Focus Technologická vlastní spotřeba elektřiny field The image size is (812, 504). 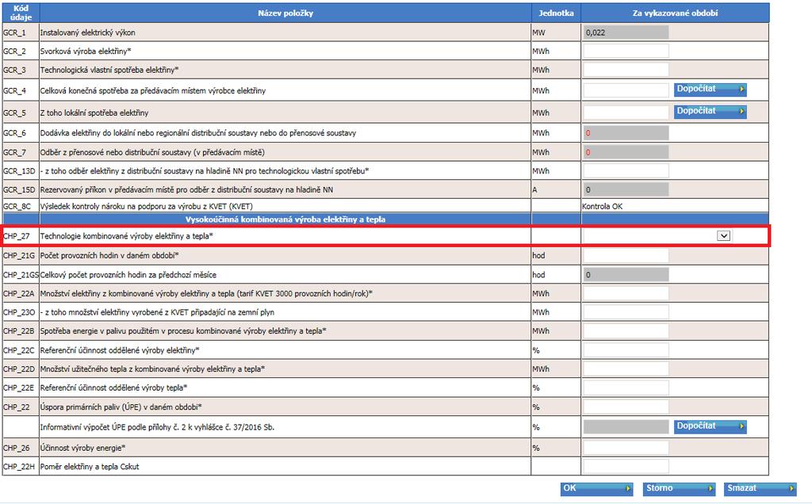point(626,69)
